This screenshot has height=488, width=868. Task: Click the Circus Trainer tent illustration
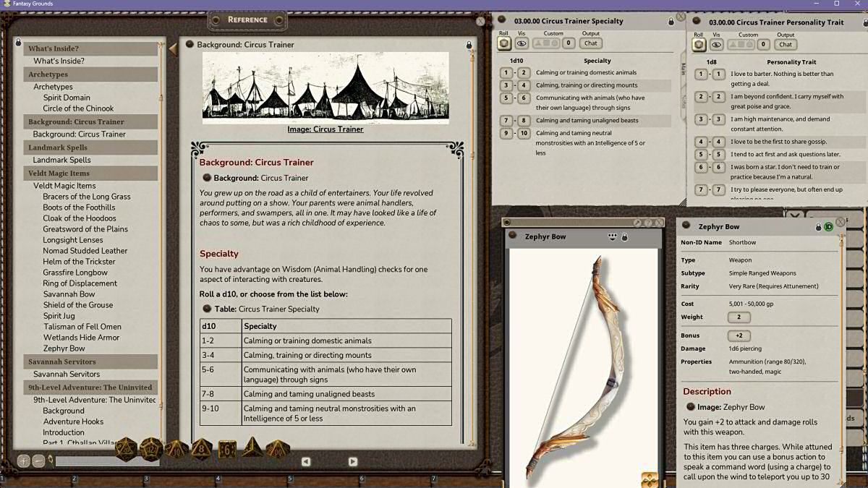(x=325, y=87)
